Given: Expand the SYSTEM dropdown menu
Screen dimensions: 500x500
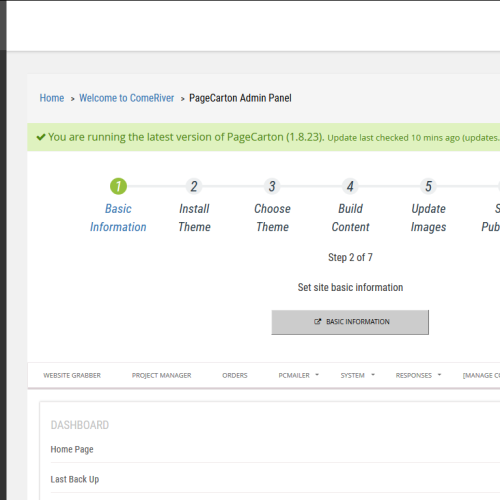Looking at the screenshot, I should 357,375.
